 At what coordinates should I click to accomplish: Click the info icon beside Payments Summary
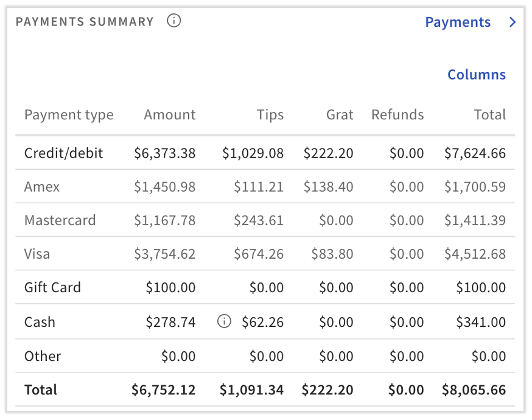pyautogui.click(x=174, y=21)
